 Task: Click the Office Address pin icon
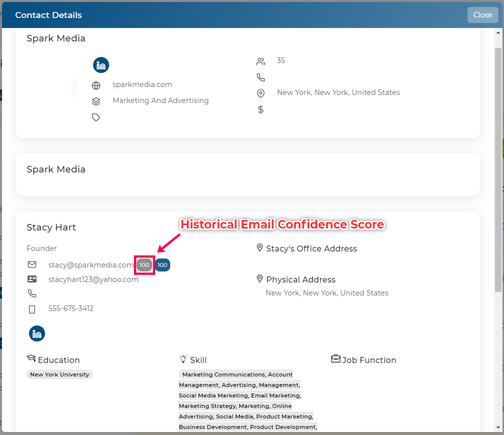260,247
